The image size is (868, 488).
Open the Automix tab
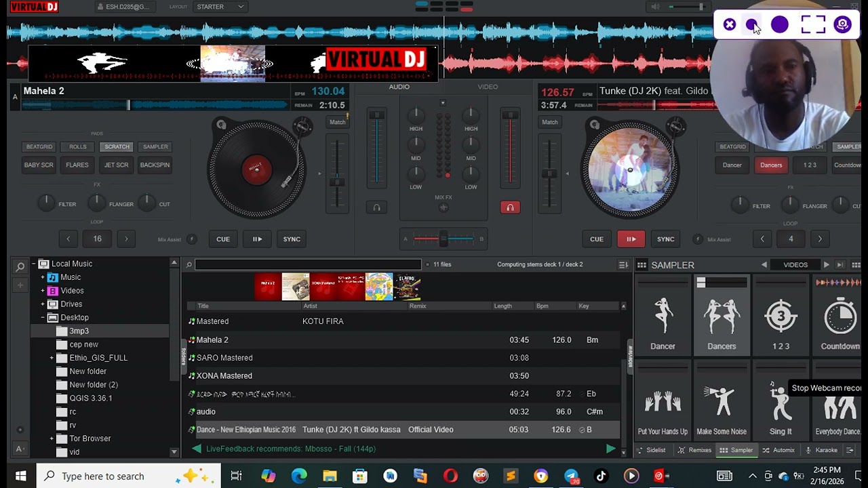tap(778, 450)
